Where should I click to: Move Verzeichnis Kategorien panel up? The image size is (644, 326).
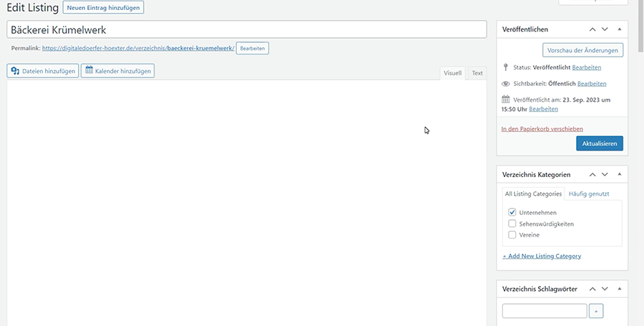(x=592, y=174)
